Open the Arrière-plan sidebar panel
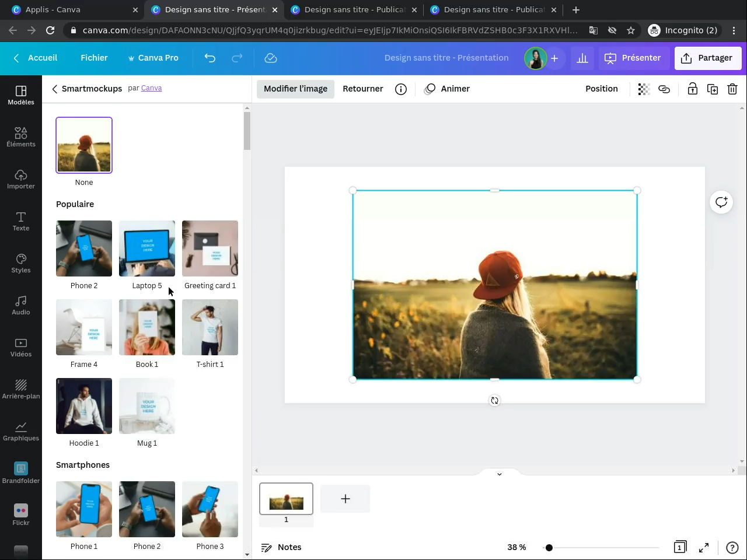 [x=21, y=389]
